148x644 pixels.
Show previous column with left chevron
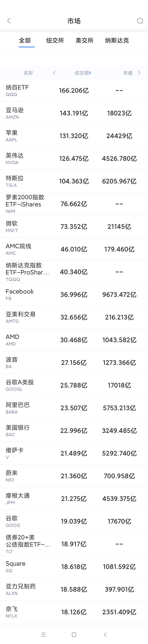coord(54,73)
